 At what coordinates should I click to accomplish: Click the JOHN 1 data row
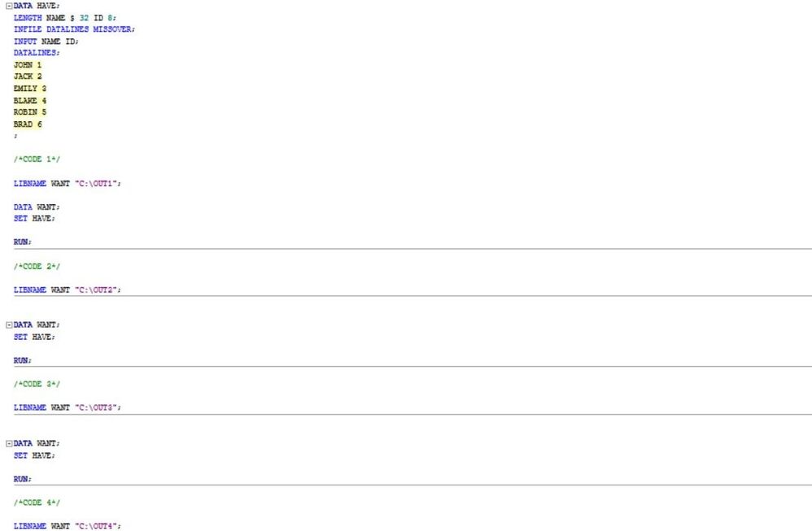28,64
